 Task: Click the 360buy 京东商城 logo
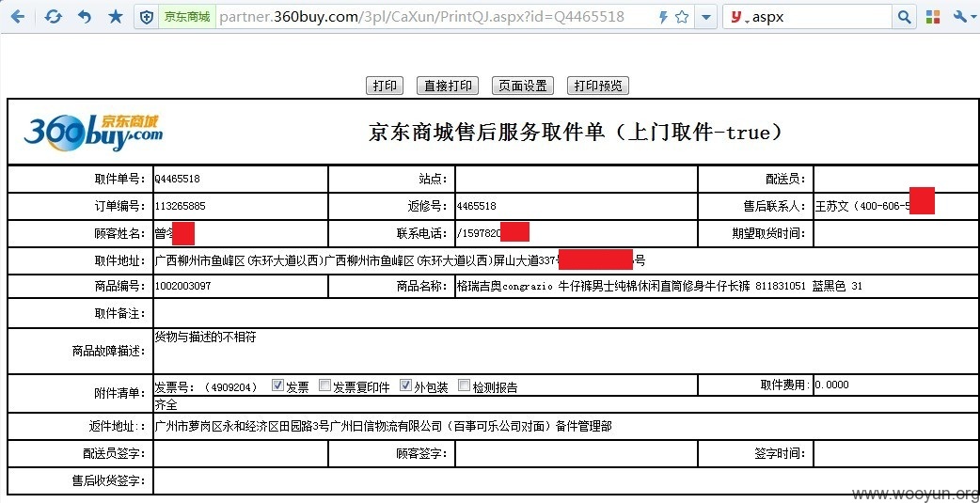92,132
